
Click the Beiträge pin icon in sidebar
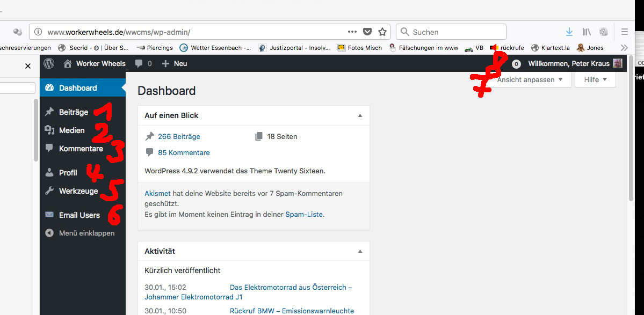tap(49, 112)
